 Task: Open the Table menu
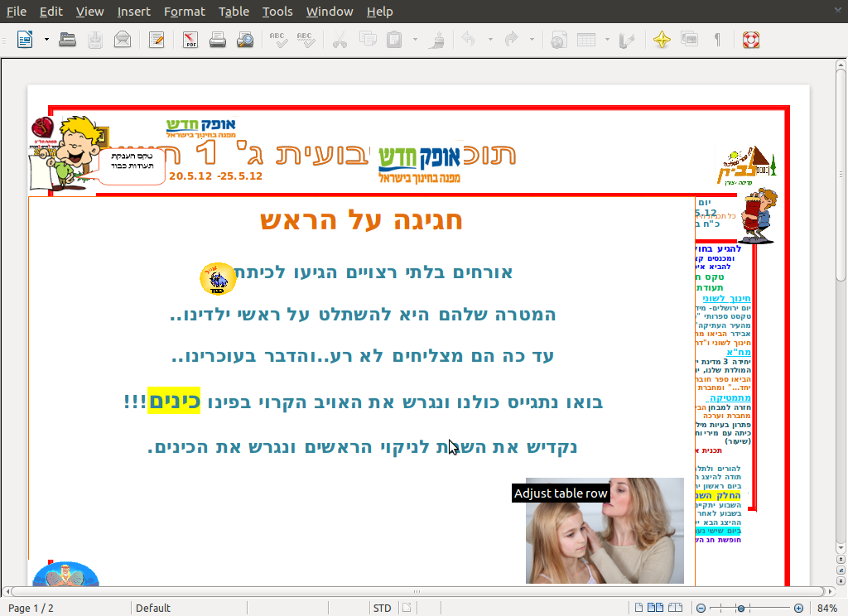click(234, 12)
